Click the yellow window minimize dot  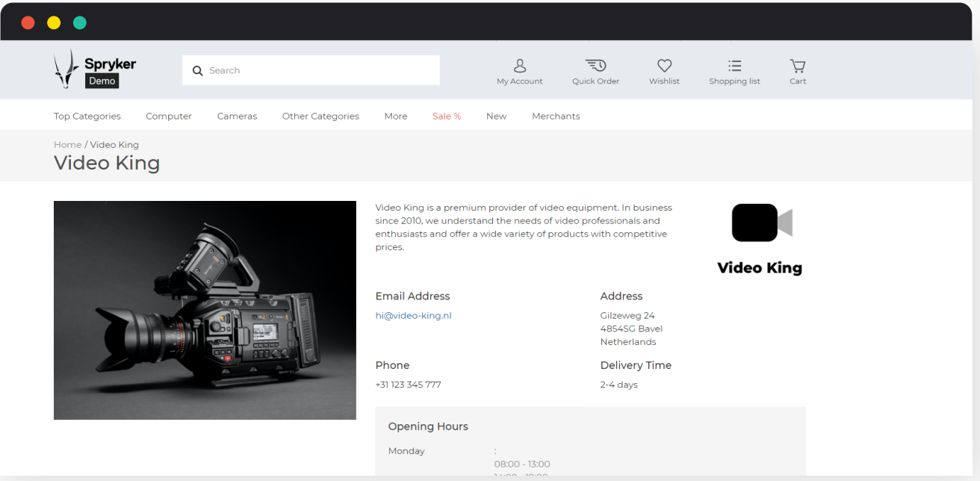coord(54,22)
